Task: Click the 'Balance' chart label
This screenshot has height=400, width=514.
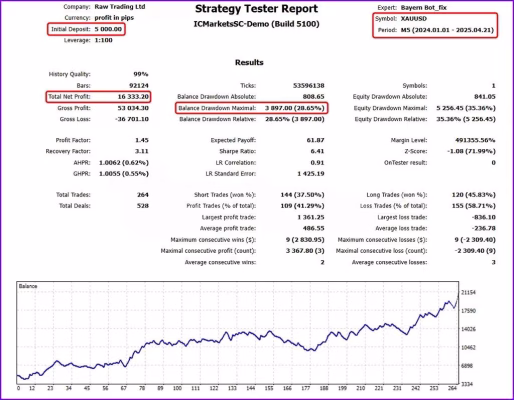Action: tap(28, 286)
